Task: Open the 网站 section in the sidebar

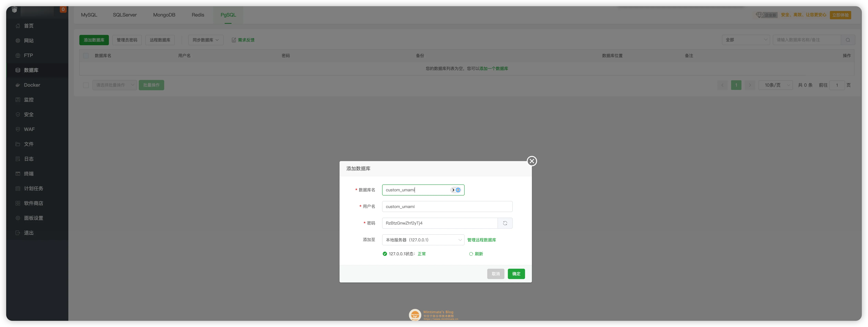Action: point(28,41)
